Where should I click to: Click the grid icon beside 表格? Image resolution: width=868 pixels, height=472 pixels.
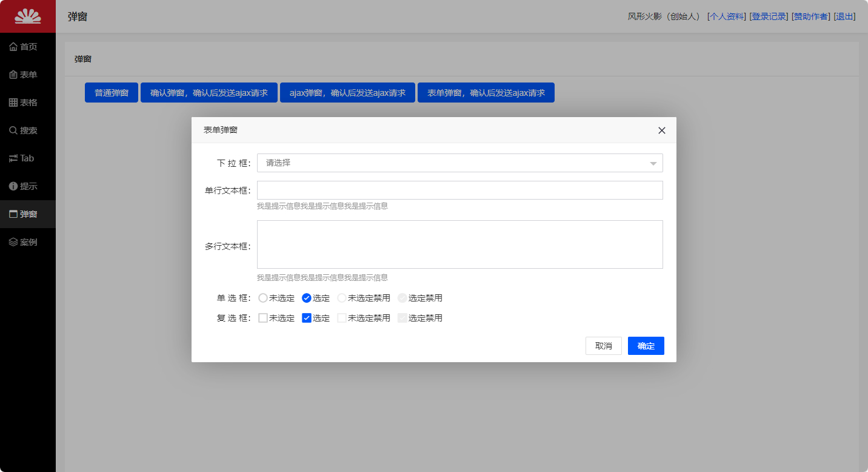click(x=13, y=103)
